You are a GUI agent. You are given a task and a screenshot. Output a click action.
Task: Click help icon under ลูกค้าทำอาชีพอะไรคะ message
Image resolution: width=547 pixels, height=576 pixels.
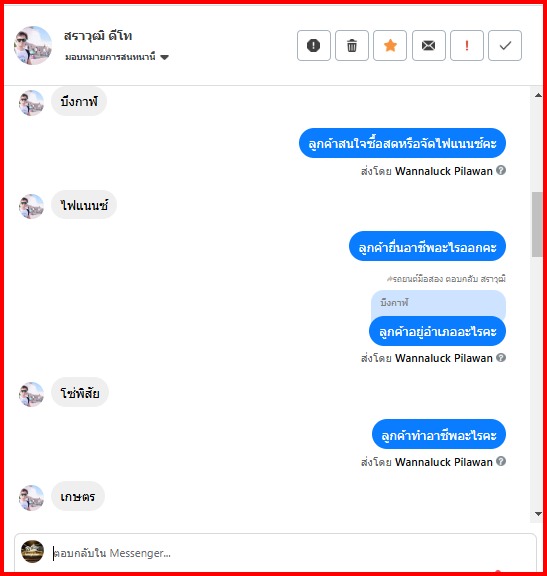pos(501,461)
